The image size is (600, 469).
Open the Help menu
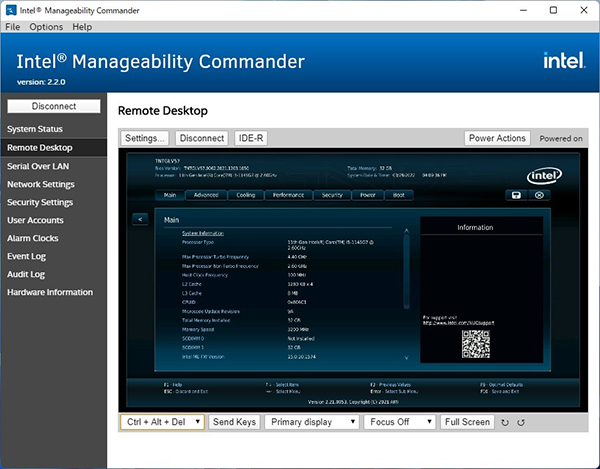[82, 27]
